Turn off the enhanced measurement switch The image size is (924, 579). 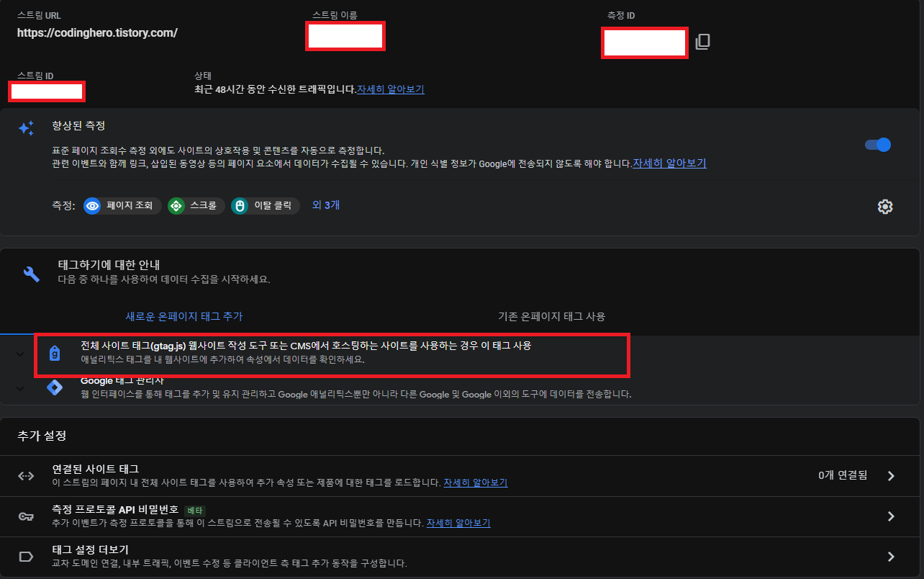click(x=878, y=145)
